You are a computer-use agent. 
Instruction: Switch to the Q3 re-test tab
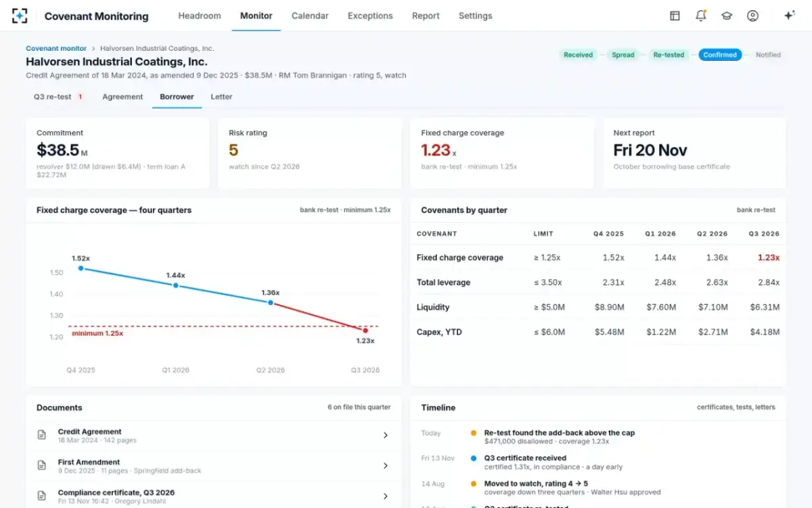(x=59, y=97)
